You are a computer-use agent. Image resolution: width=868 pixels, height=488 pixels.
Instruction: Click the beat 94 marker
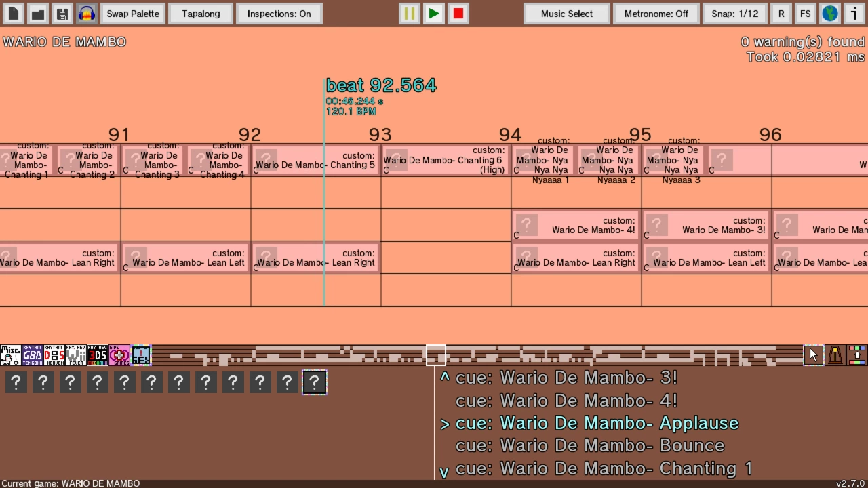point(510,135)
